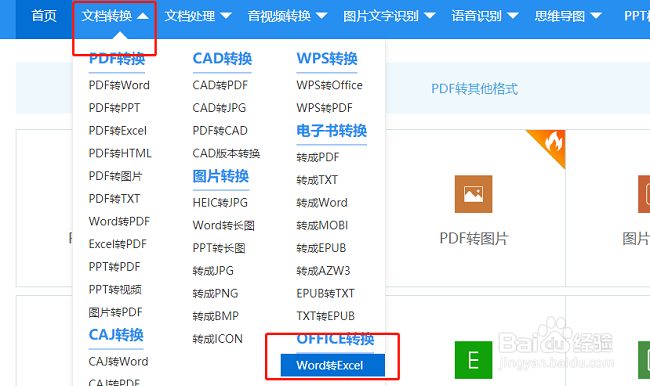Click the 电子书转换 category heading
The image size is (650, 386).
pyautogui.click(x=332, y=131)
